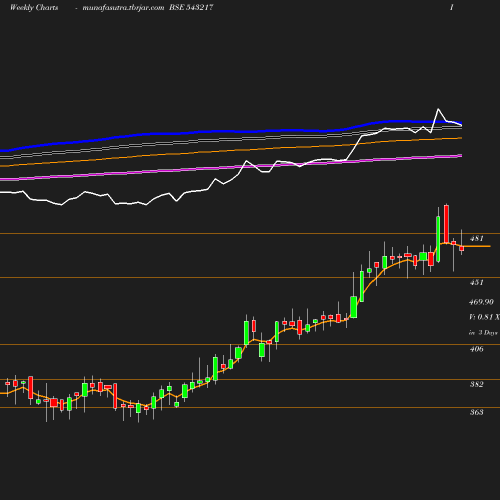Click the "munafasutra.tbrjar.com" site text
Image resolution: width=500 pixels, height=500 pixels.
tap(123, 7)
